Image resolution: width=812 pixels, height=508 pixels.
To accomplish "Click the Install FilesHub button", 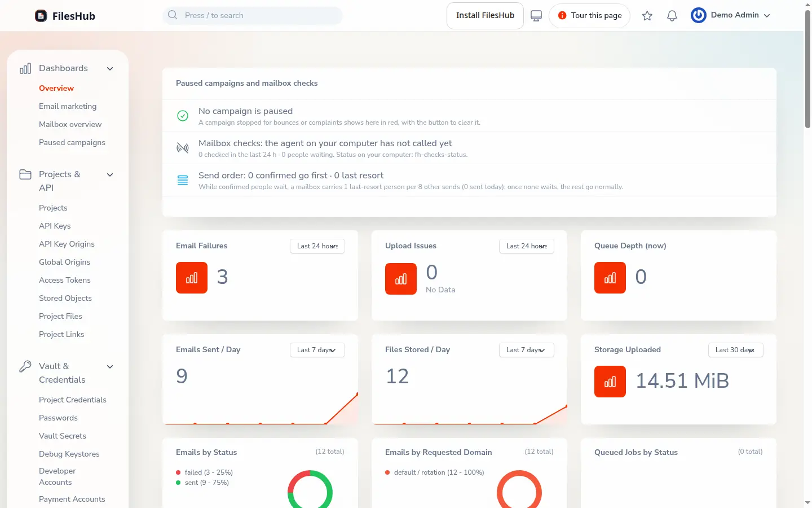I will (486, 16).
